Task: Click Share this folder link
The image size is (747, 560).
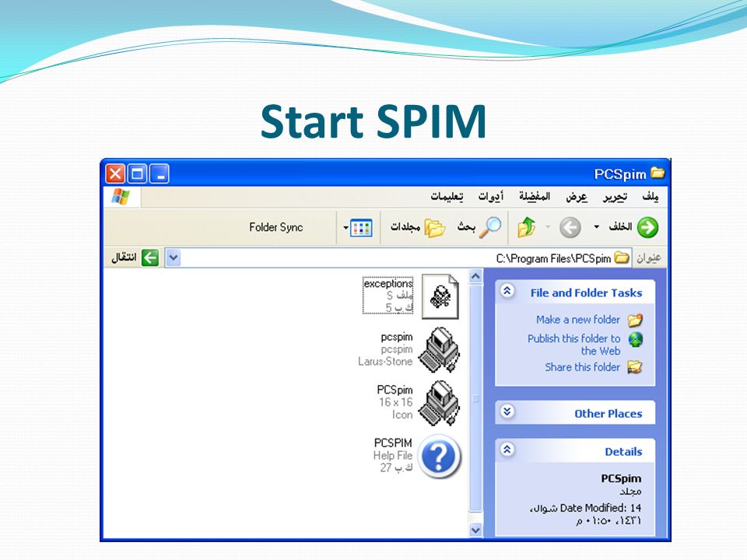Action: coord(582,367)
